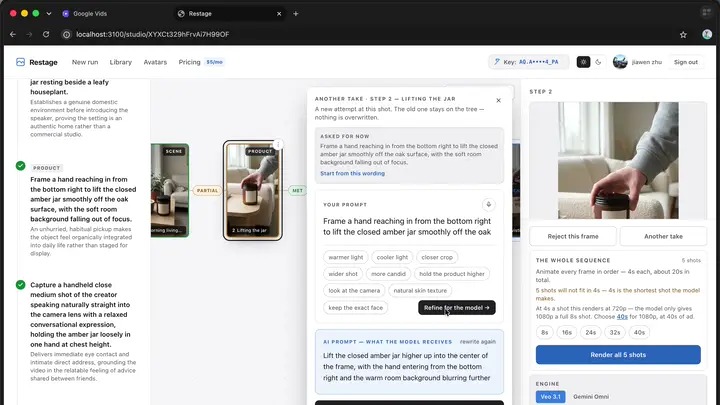720x405 pixels.
Task: Click into the Your Prompt text field
Action: (407, 226)
